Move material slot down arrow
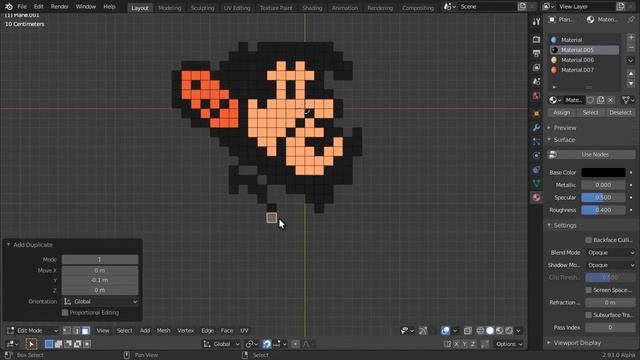 coord(631,83)
